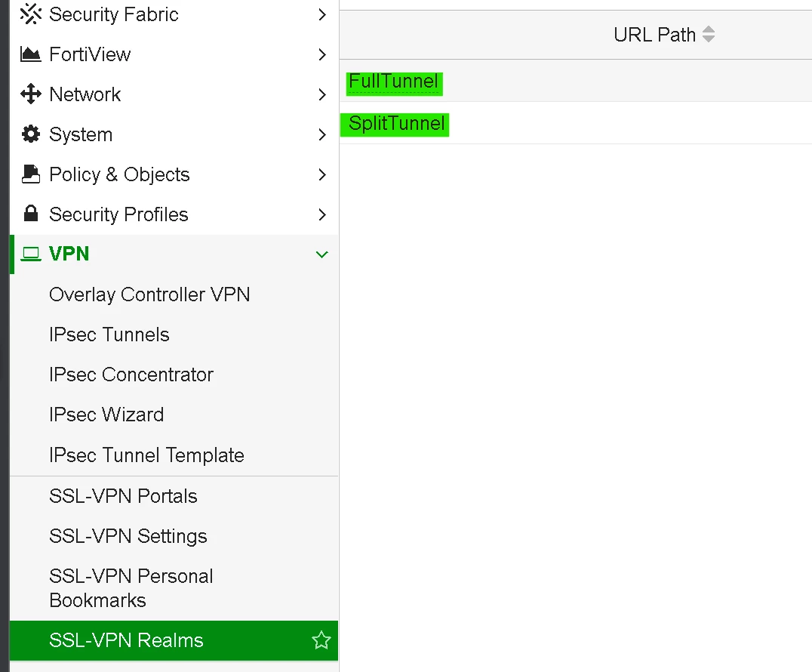
Task: Expand the Network menu chevron
Action: (322, 94)
